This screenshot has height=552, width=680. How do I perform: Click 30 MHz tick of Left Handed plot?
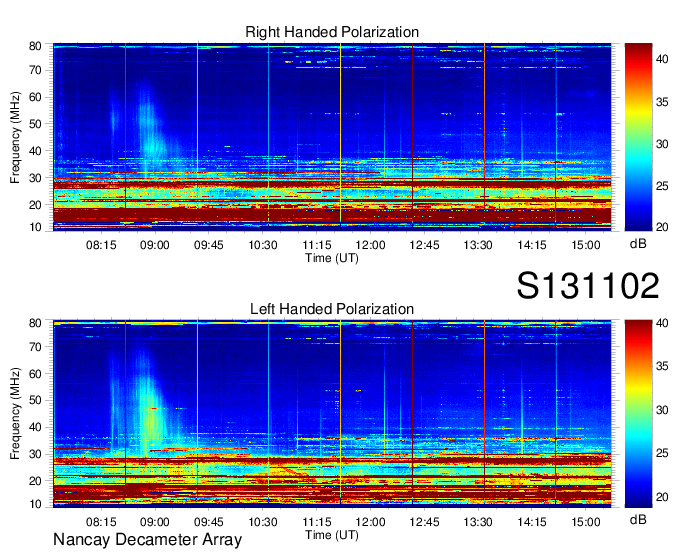click(35, 454)
